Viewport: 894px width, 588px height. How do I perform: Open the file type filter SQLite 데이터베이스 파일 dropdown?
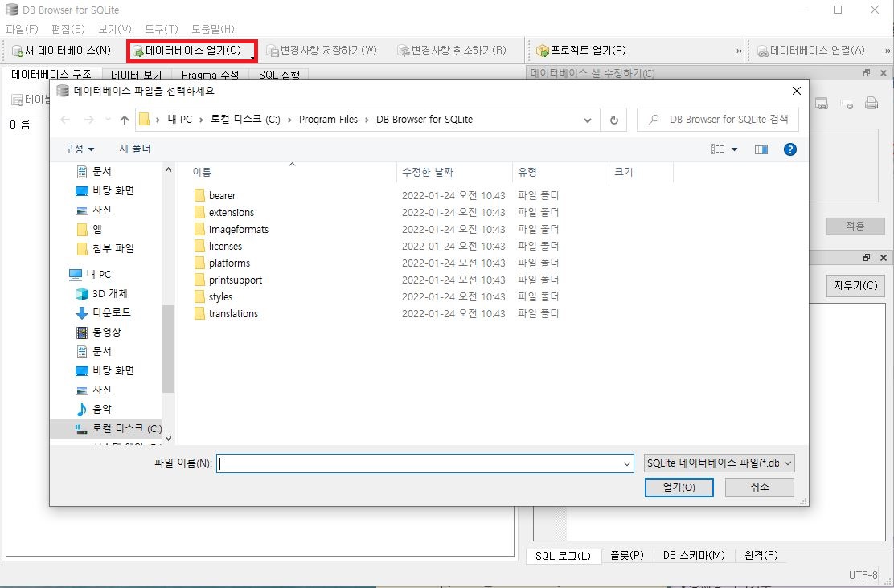(x=719, y=463)
